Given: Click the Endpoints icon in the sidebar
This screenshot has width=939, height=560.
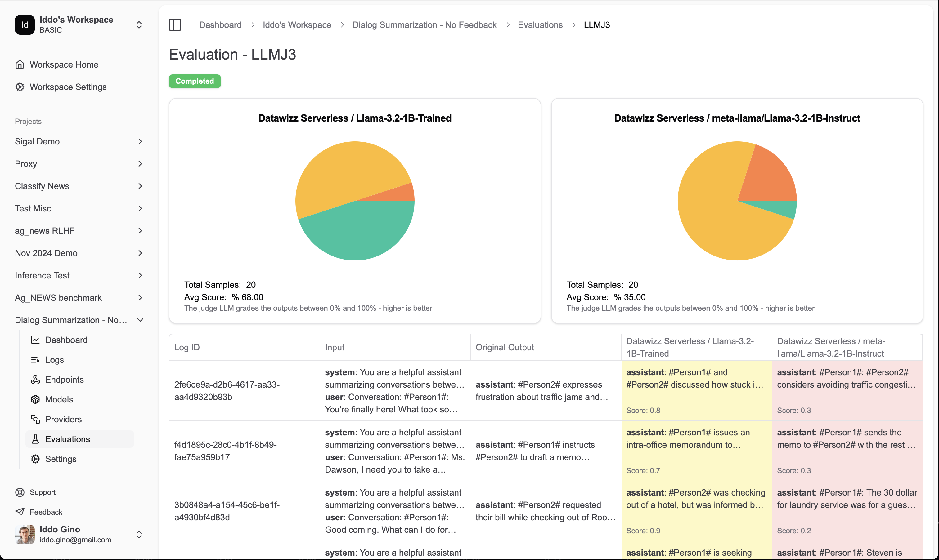Looking at the screenshot, I should (35, 379).
